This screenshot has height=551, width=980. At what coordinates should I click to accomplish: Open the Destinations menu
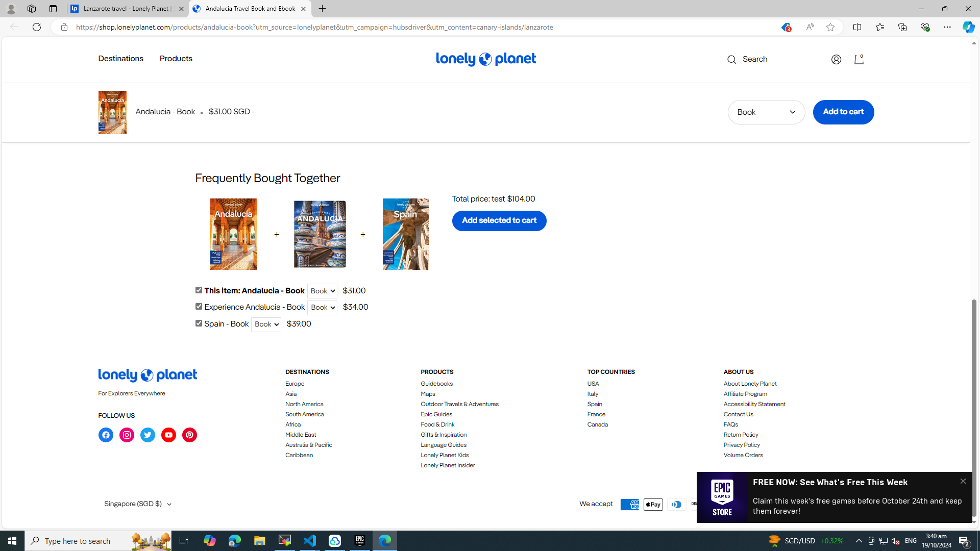[x=120, y=59]
